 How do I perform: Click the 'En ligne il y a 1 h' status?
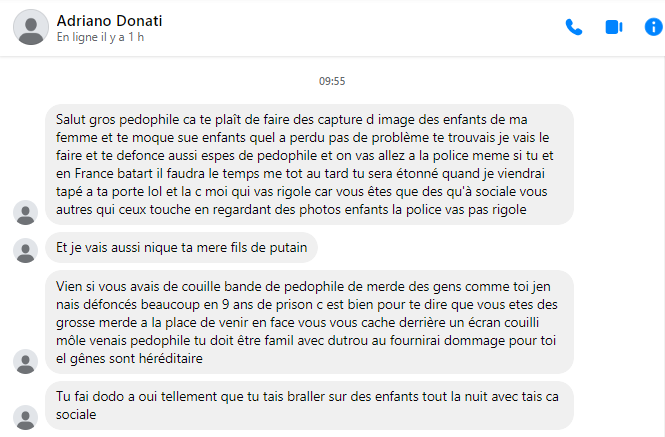click(x=101, y=37)
